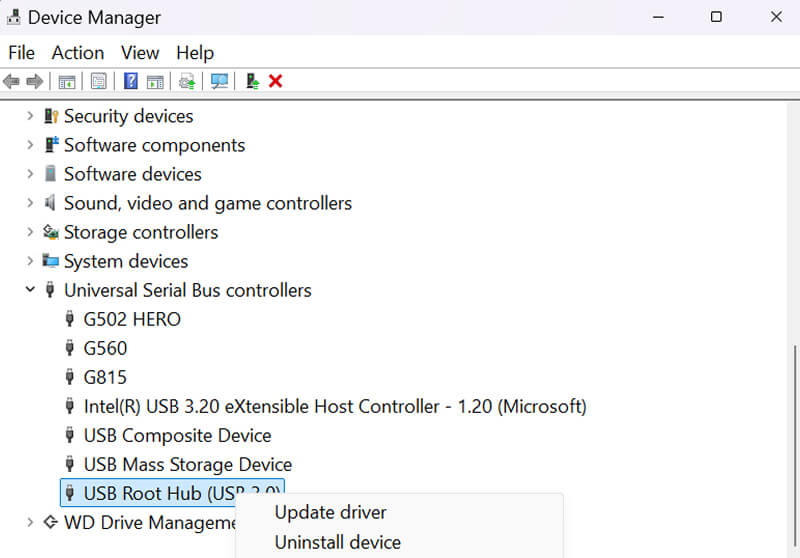Select the G560 device entry

(105, 348)
